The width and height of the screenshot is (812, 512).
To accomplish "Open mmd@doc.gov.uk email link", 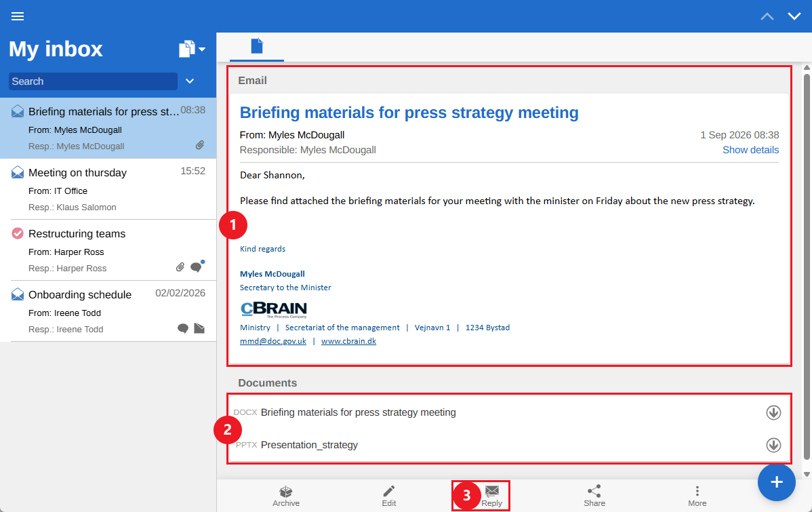I will click(x=273, y=341).
